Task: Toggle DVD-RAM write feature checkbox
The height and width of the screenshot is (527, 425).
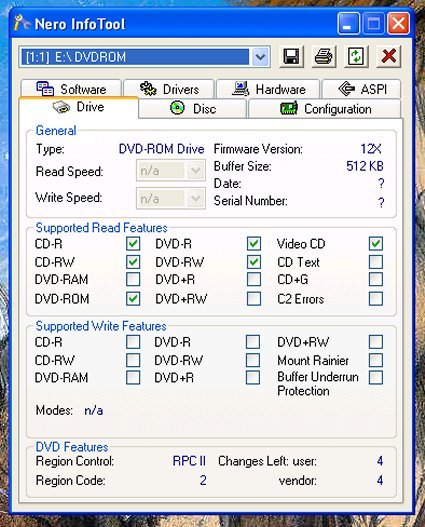Action: (x=133, y=378)
